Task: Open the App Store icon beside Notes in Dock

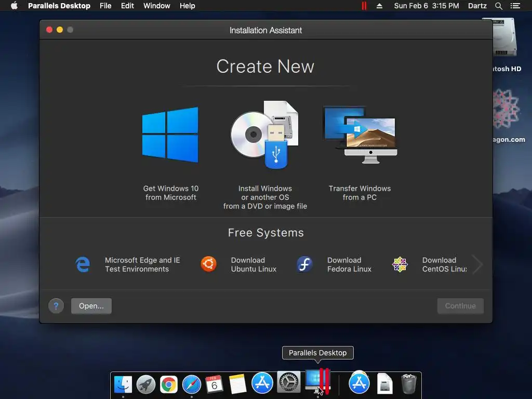Action: point(262,383)
